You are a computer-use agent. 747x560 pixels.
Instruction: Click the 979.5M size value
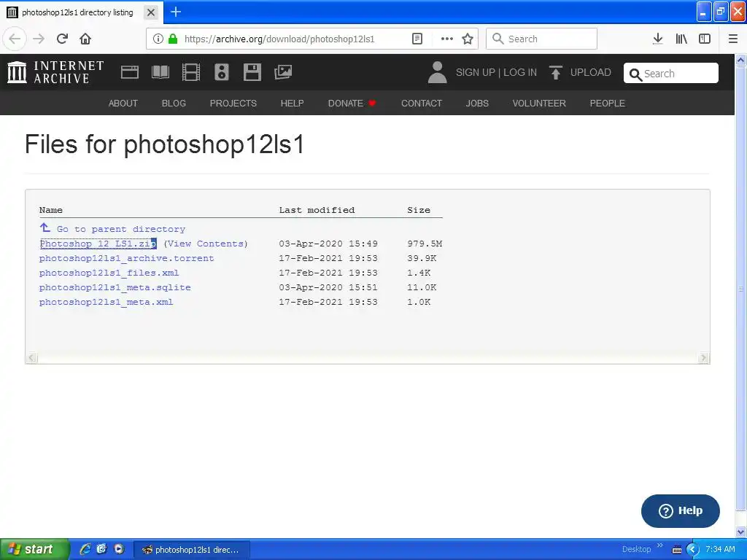coord(425,244)
